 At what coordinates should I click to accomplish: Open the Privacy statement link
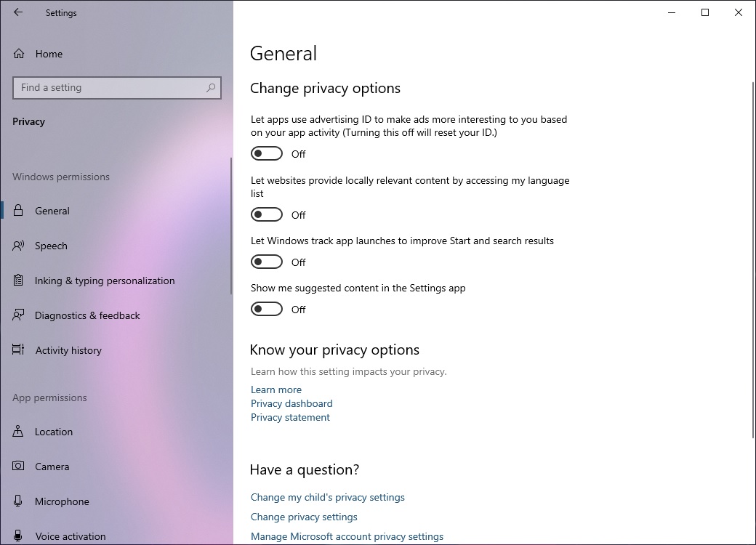tap(290, 417)
